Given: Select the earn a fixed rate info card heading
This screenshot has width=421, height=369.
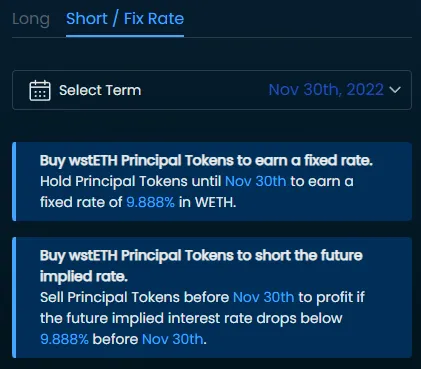Looking at the screenshot, I should 206,161.
